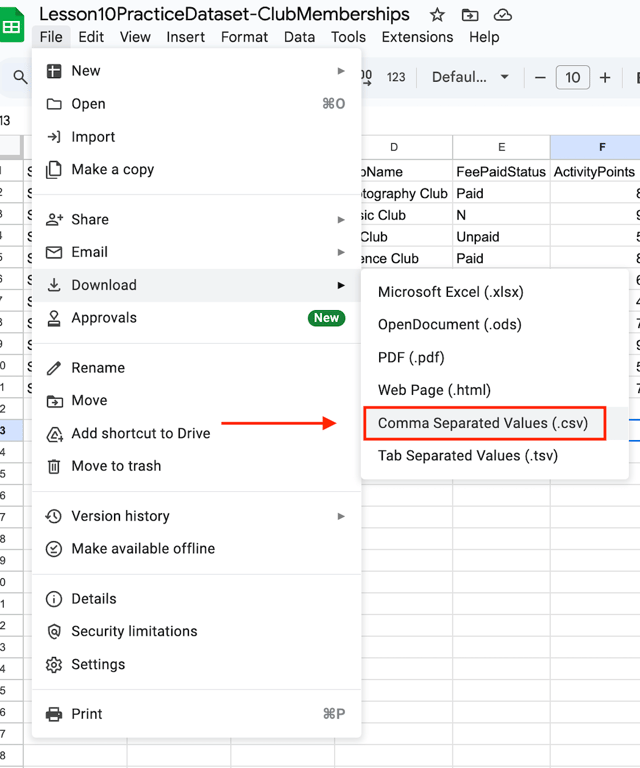This screenshot has height=768, width=640.
Task: Star this spreadsheet document
Action: click(437, 15)
